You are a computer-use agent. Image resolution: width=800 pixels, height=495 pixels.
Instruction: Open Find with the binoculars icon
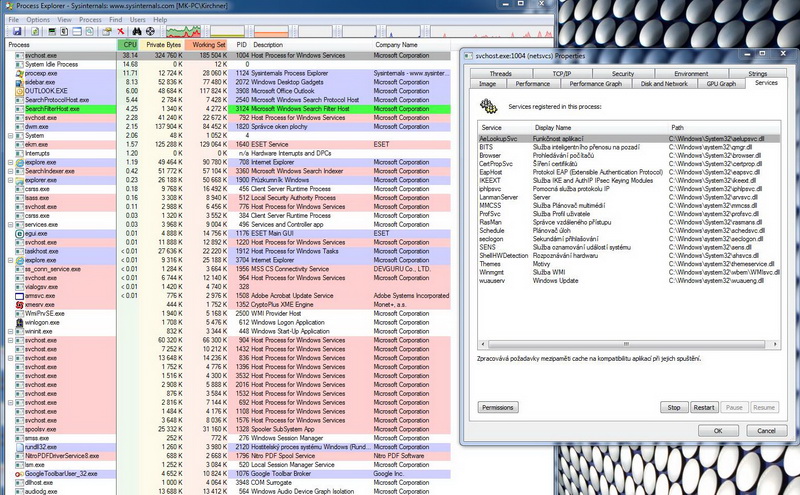137,32
